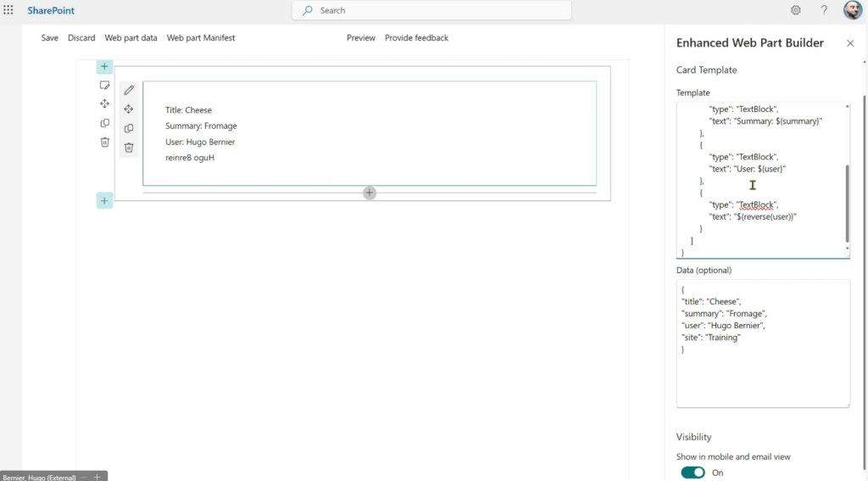868x481 pixels.
Task: Delete the section using outer trash icon
Action: click(x=104, y=142)
